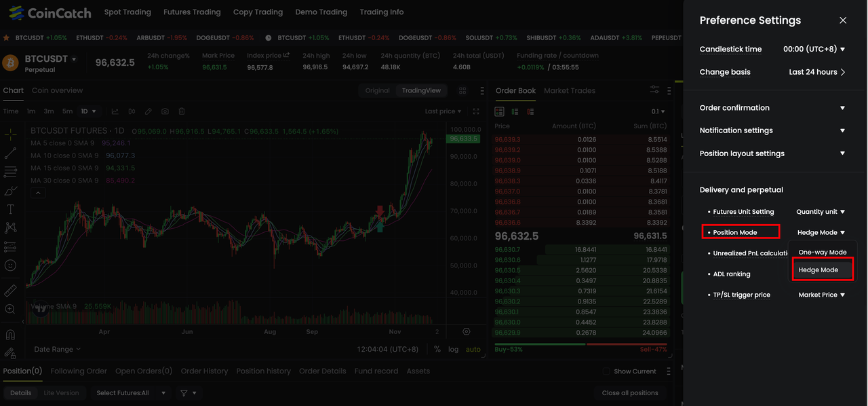
Task: Enable the Show Current checkbox
Action: click(x=607, y=371)
